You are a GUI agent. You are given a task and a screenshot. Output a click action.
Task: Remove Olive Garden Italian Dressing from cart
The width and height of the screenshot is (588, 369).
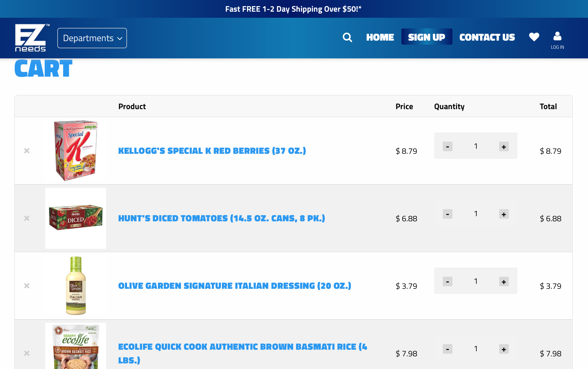coord(27,286)
